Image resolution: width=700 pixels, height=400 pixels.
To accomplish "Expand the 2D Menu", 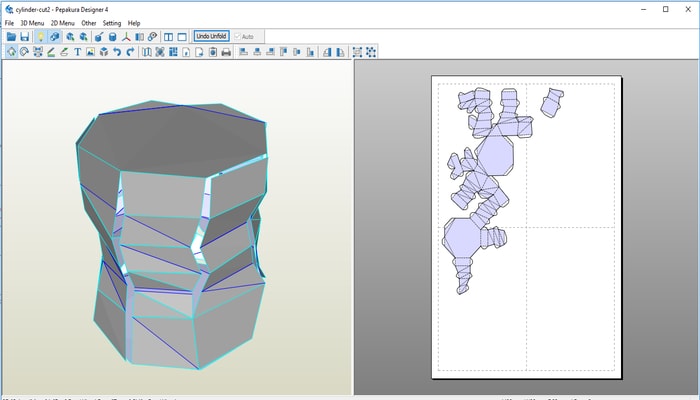I will tap(62, 22).
